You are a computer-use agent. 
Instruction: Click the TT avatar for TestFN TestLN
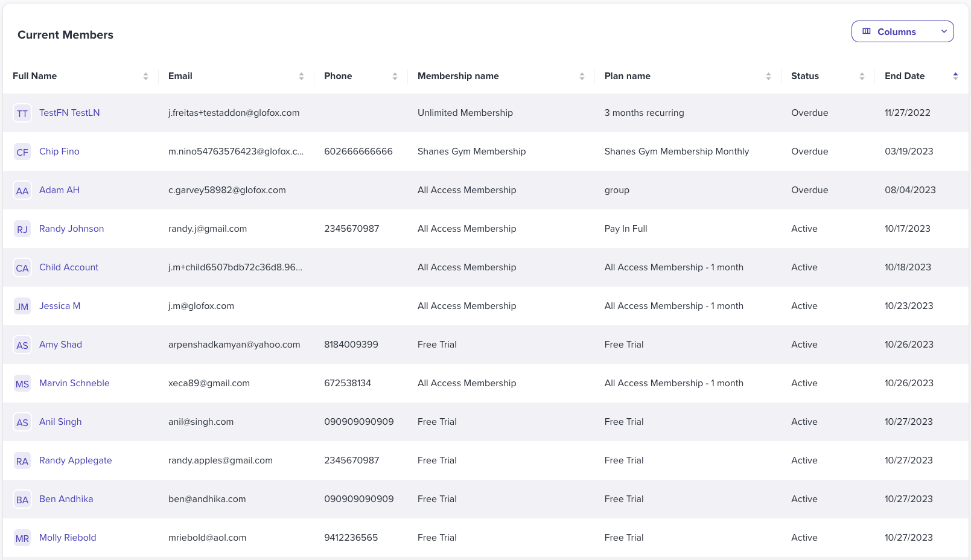pos(22,113)
